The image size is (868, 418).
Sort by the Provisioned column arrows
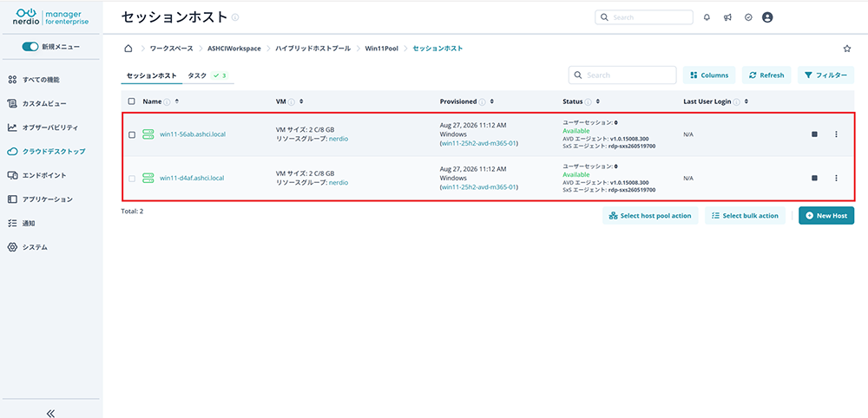click(x=491, y=101)
